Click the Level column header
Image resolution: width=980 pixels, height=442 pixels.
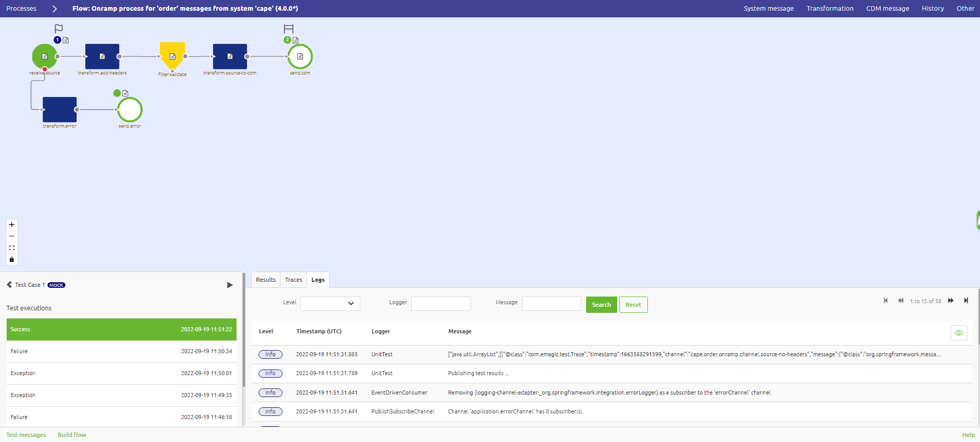coord(266,331)
